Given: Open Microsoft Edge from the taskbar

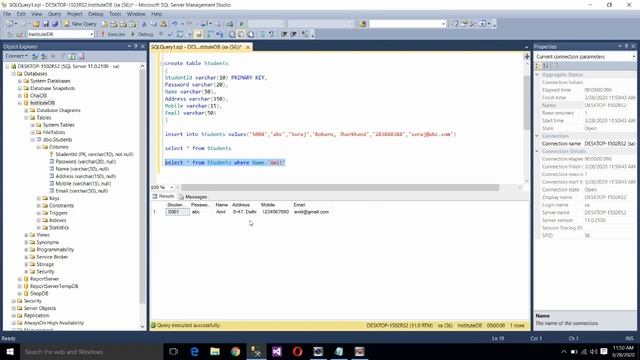Looking at the screenshot, I should click(x=194, y=352).
